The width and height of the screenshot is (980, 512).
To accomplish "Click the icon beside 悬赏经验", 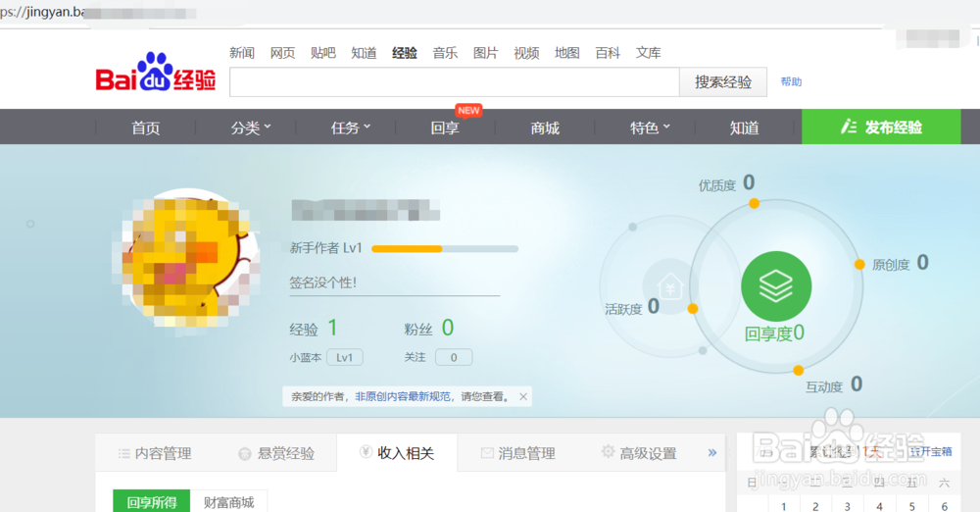I will [245, 454].
